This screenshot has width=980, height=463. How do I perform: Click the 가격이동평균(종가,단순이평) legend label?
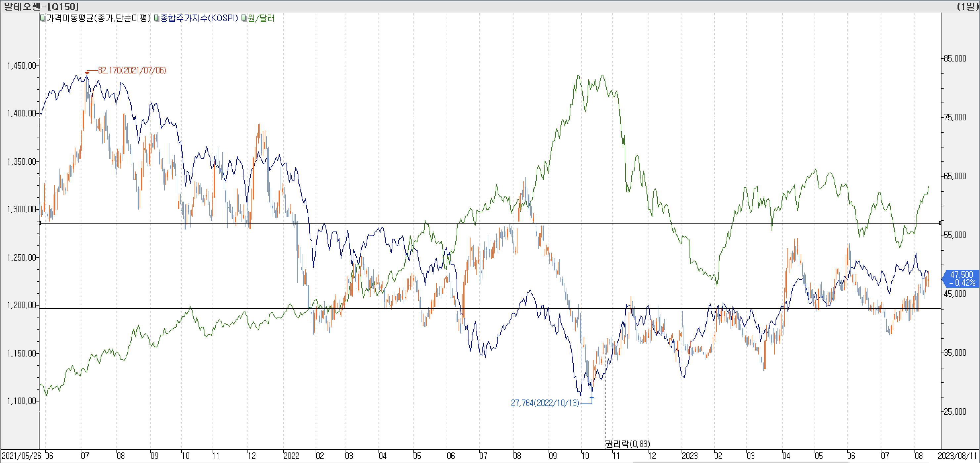point(98,18)
